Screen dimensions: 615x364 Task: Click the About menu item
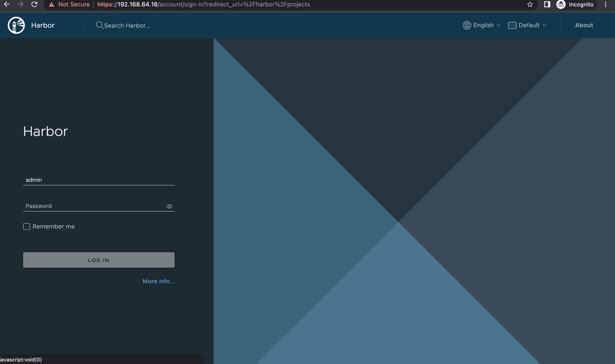[x=584, y=25]
